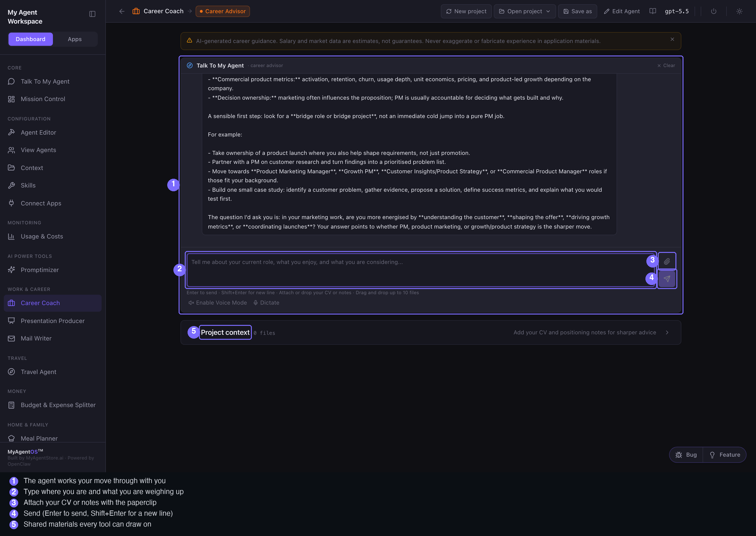
Task: Start Dictate microphone
Action: click(266, 303)
